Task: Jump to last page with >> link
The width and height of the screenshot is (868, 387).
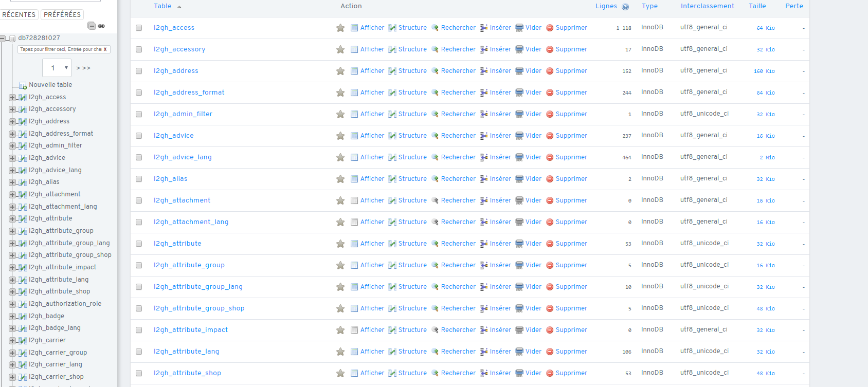Action: [x=86, y=68]
